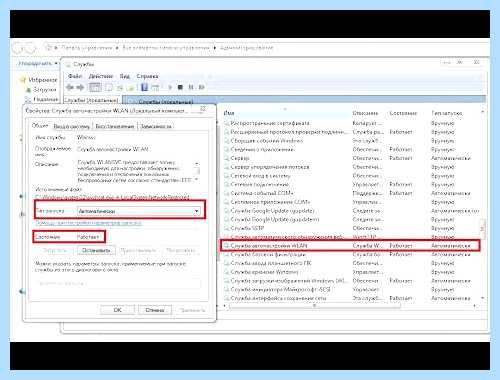The image size is (500, 380).
Task: Select the Общие tab
Action: click(x=40, y=126)
